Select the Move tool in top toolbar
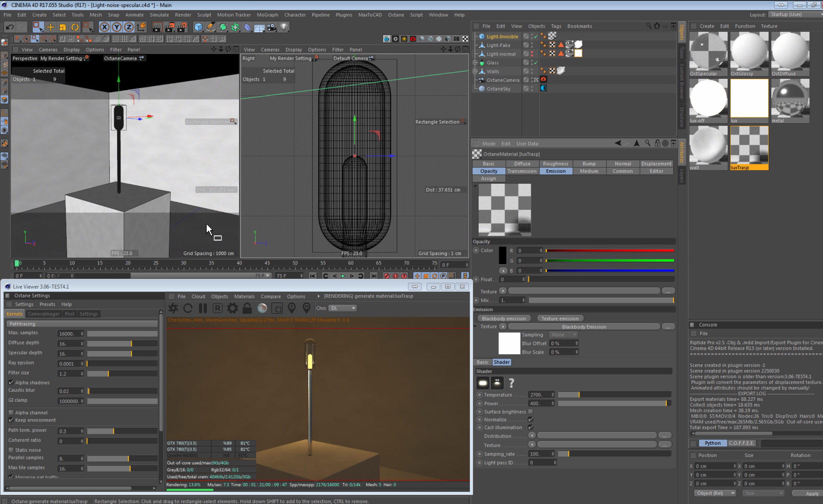 tap(50, 27)
